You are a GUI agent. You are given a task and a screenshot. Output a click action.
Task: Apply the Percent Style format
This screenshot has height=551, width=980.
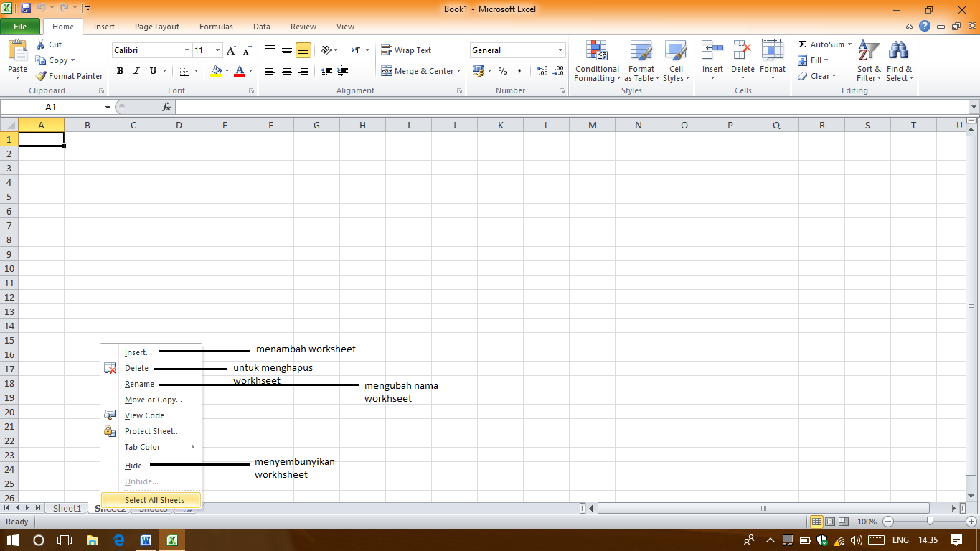click(502, 71)
